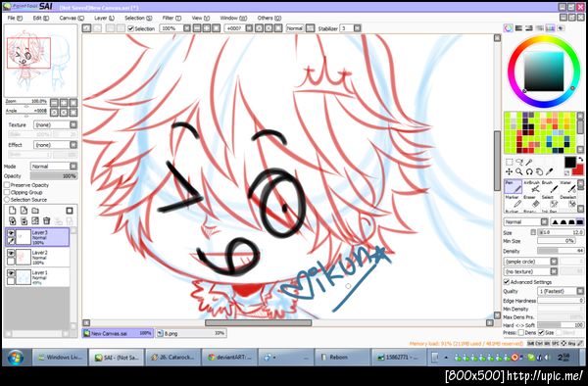This screenshot has height=386, width=588.
Task: Click the transfer down layer icon
Action: [13, 220]
